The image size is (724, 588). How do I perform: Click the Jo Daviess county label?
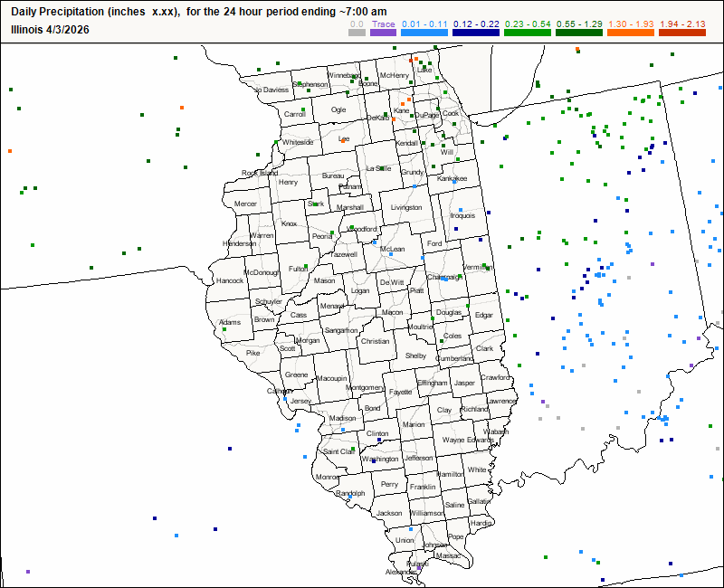click(x=270, y=90)
